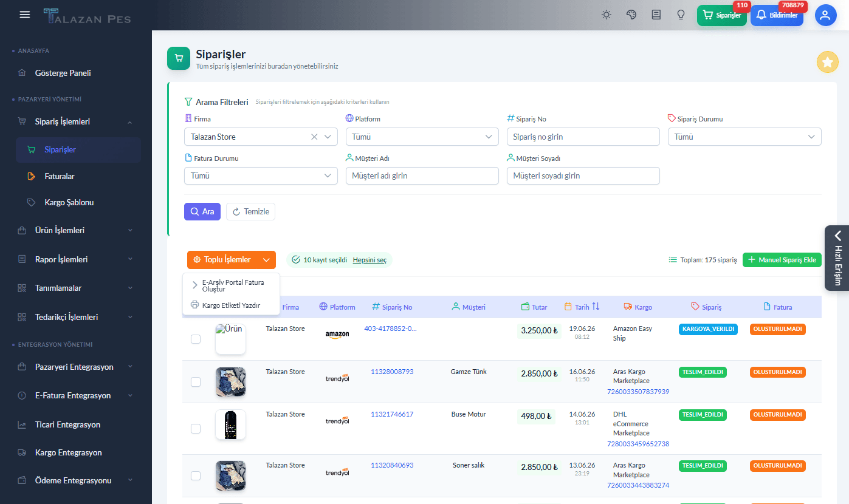The width and height of the screenshot is (849, 504).
Task: Open the hamburger menu in header
Action: pos(25,15)
